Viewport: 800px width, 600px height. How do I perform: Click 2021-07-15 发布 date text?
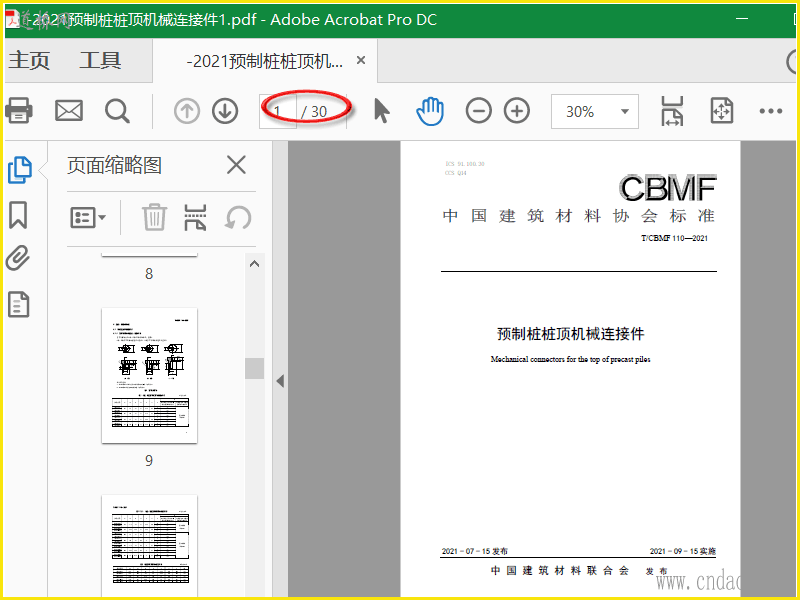click(474, 551)
